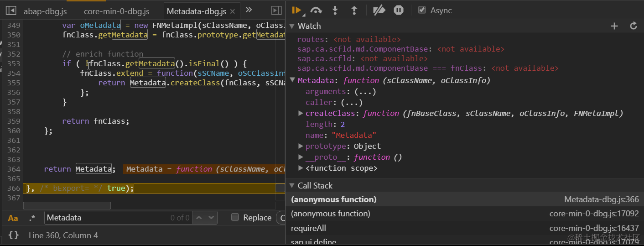Screen dimensions: 644x246
Task: Show more tabs with double chevron
Action: pos(249,10)
